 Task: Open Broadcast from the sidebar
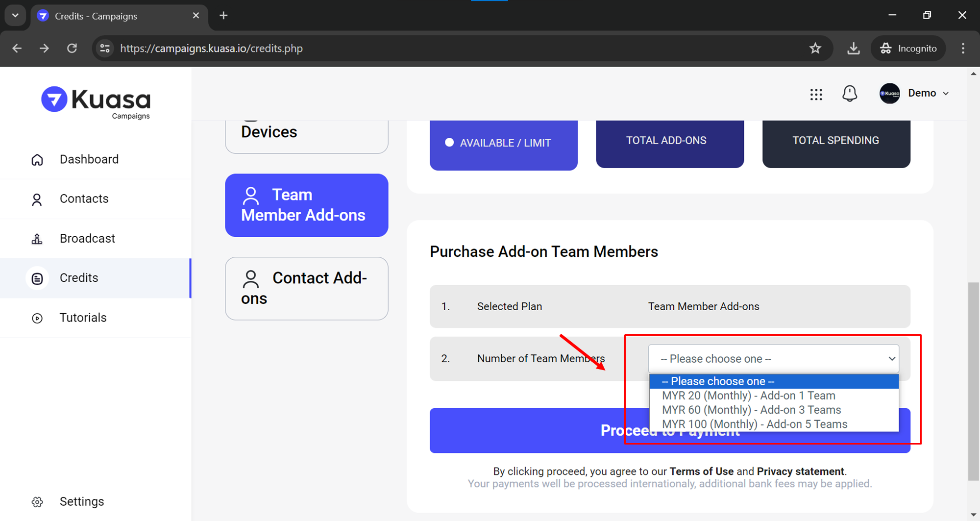[x=87, y=238]
